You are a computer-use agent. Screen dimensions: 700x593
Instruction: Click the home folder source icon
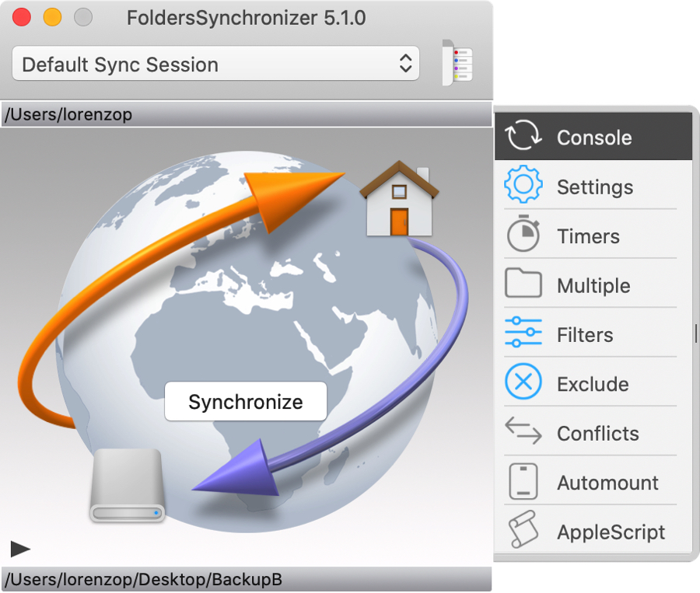(x=399, y=198)
